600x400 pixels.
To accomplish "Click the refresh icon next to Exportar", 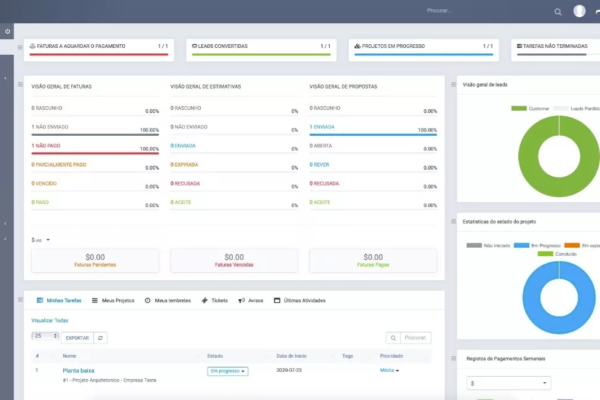I will click(x=101, y=338).
